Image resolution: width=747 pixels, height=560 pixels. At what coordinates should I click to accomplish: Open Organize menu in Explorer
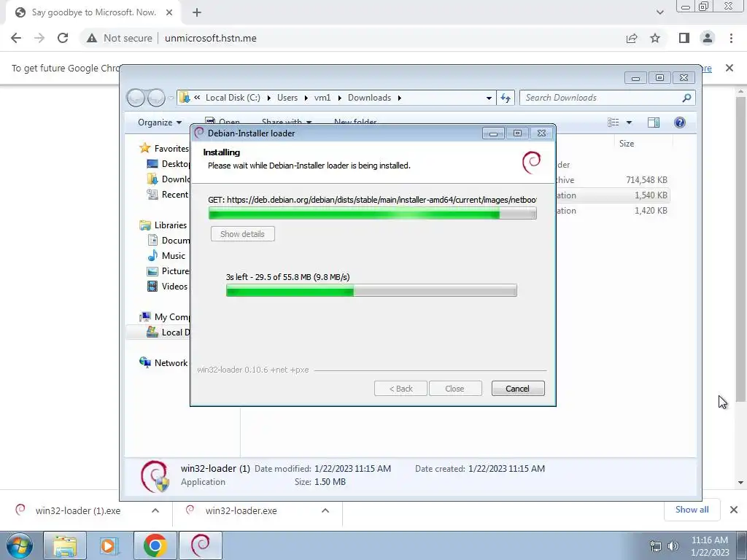pos(160,122)
